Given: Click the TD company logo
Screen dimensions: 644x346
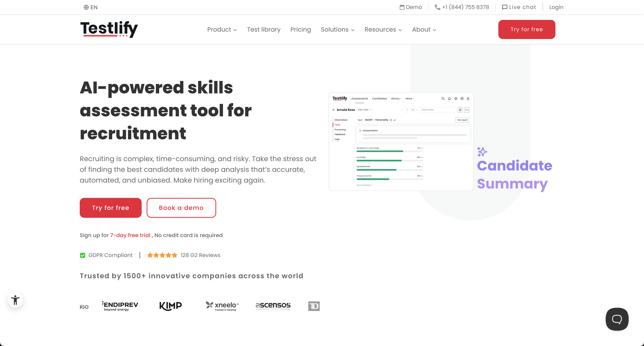Looking at the screenshot, I should click(314, 306).
